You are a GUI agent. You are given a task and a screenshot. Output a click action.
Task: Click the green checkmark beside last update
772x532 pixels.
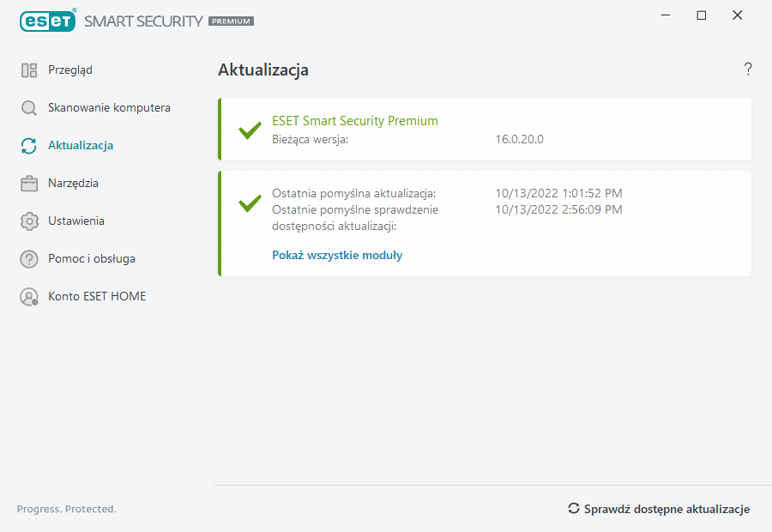point(250,203)
